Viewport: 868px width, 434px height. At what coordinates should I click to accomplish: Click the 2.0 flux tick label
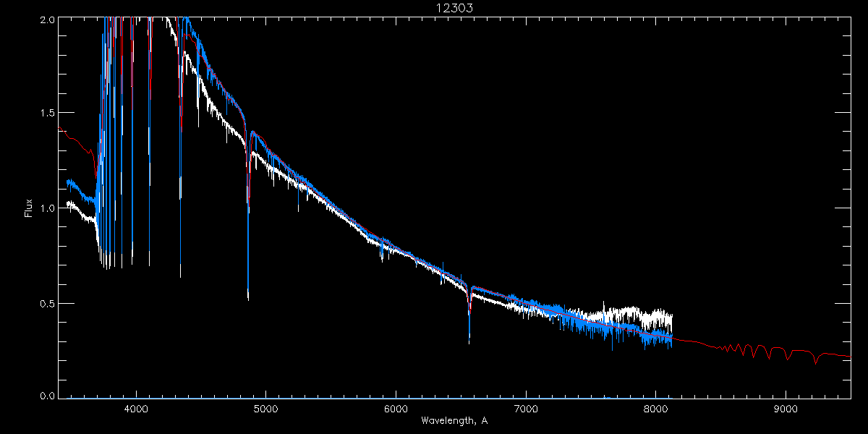pos(47,20)
